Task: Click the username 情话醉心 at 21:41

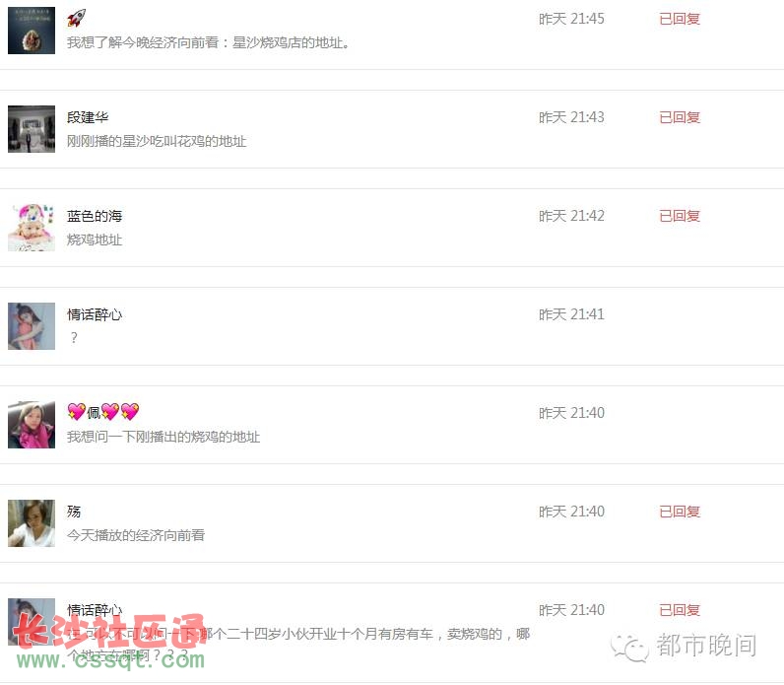Action: [95, 314]
